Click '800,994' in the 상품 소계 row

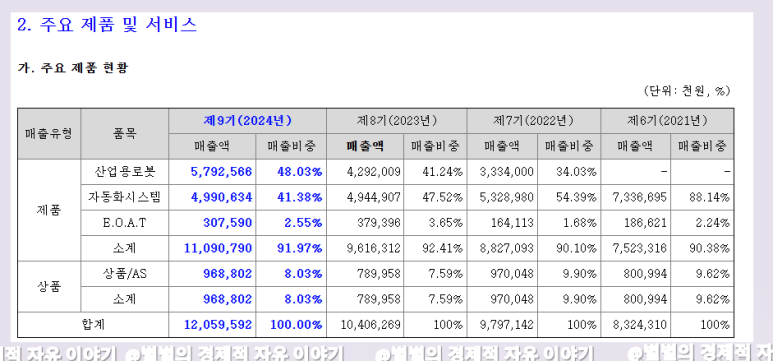point(645,299)
